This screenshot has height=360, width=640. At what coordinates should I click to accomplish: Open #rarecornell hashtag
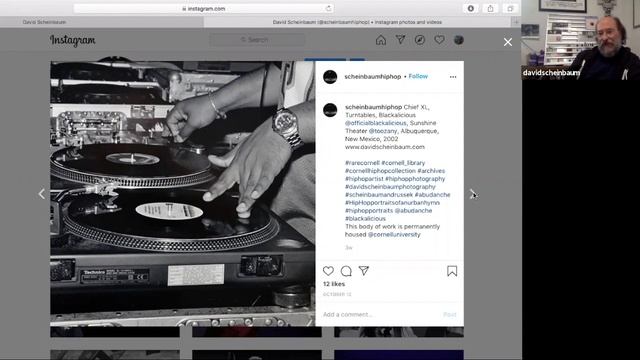point(362,163)
